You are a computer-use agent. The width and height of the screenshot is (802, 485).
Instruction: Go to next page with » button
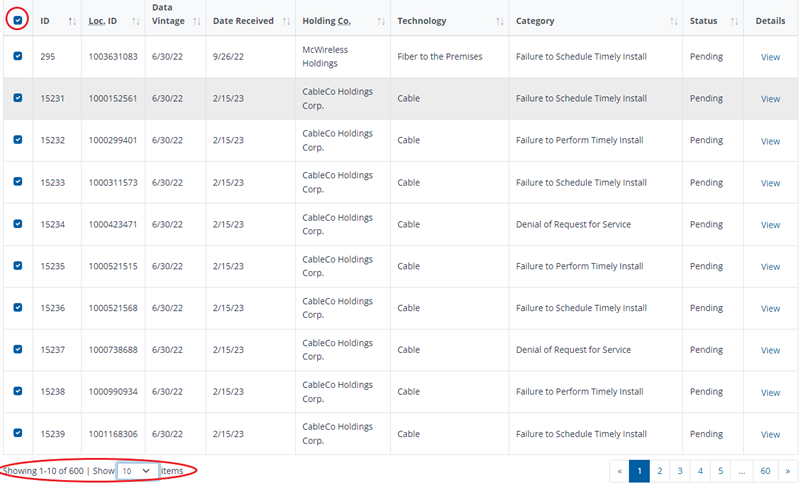point(788,471)
